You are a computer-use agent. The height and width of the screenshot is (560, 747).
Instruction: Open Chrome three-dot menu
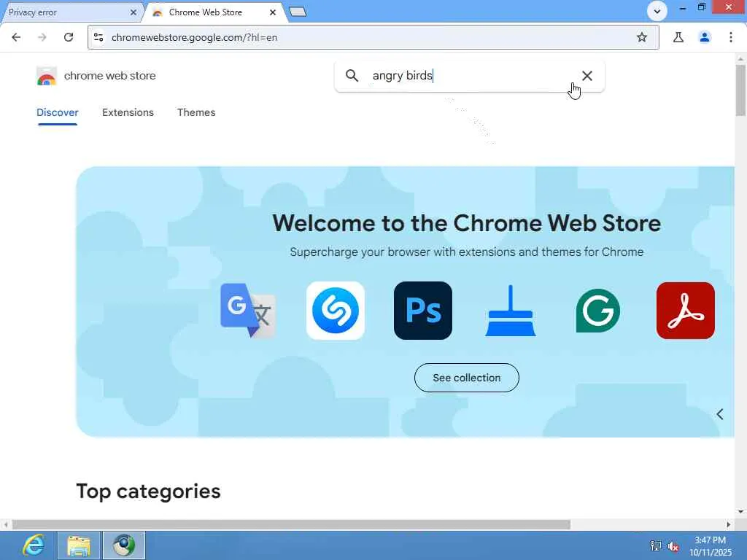[x=731, y=37]
